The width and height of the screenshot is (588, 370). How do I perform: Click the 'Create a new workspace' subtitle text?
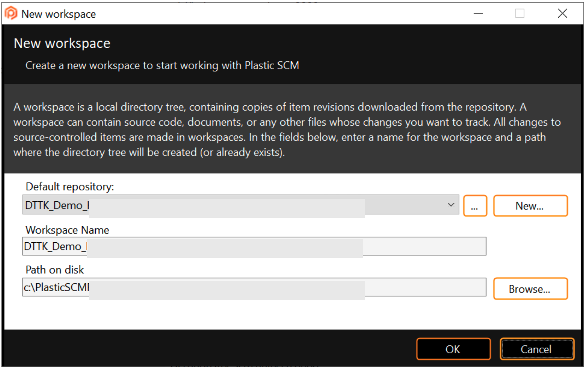point(162,65)
